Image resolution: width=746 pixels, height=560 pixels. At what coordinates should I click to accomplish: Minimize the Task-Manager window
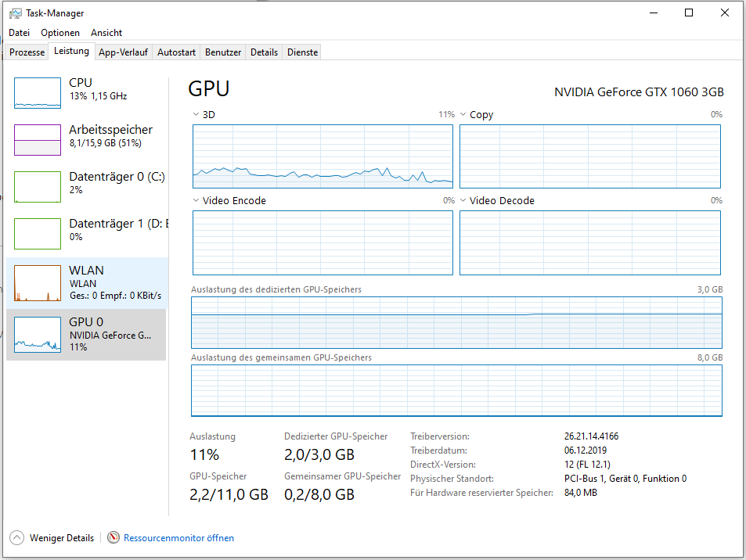point(654,13)
